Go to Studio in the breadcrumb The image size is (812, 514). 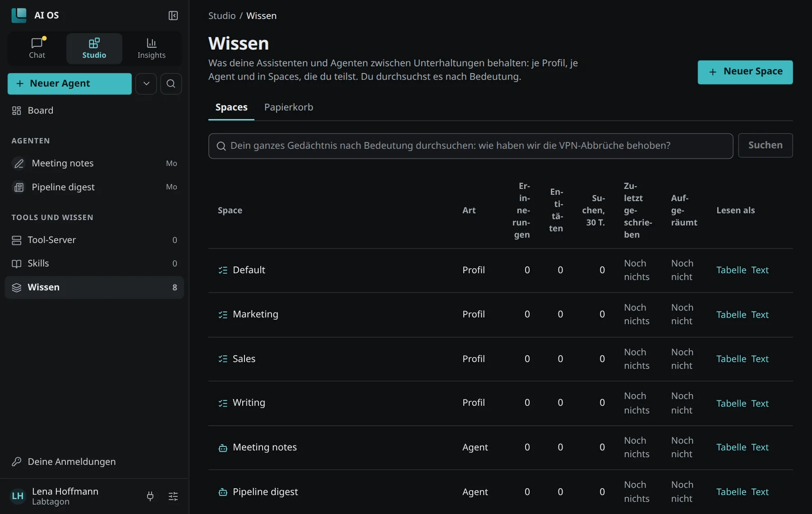tap(222, 16)
